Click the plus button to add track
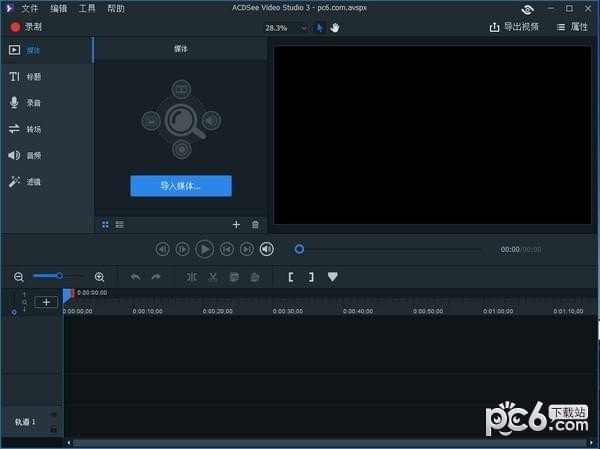The image size is (600, 449). click(46, 302)
